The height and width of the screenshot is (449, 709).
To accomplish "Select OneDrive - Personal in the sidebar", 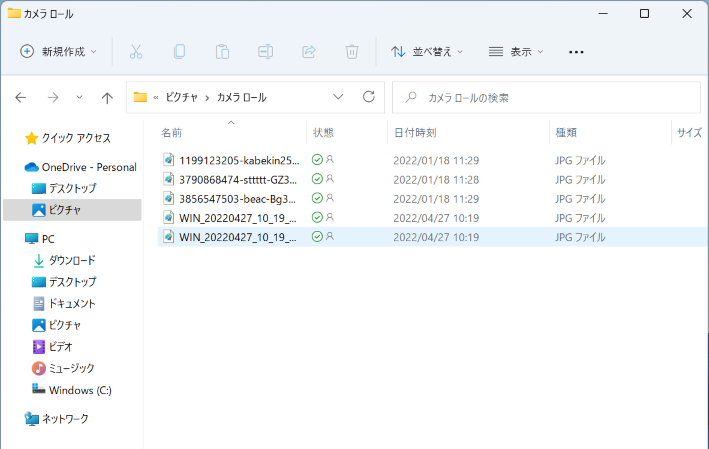I will [x=80, y=167].
